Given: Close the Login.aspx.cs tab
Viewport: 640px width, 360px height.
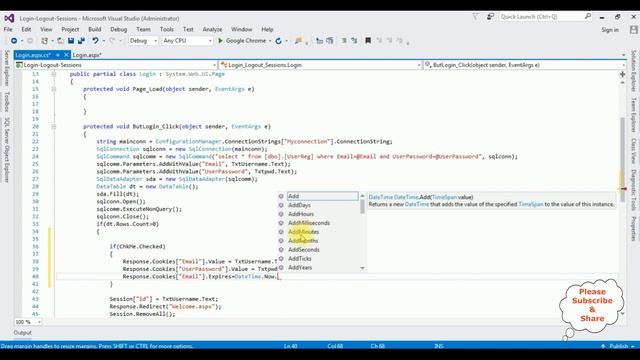Looking at the screenshot, I should point(66,55).
